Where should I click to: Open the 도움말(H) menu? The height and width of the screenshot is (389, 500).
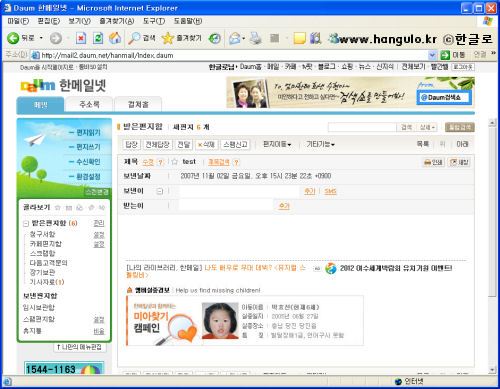pos(188,21)
